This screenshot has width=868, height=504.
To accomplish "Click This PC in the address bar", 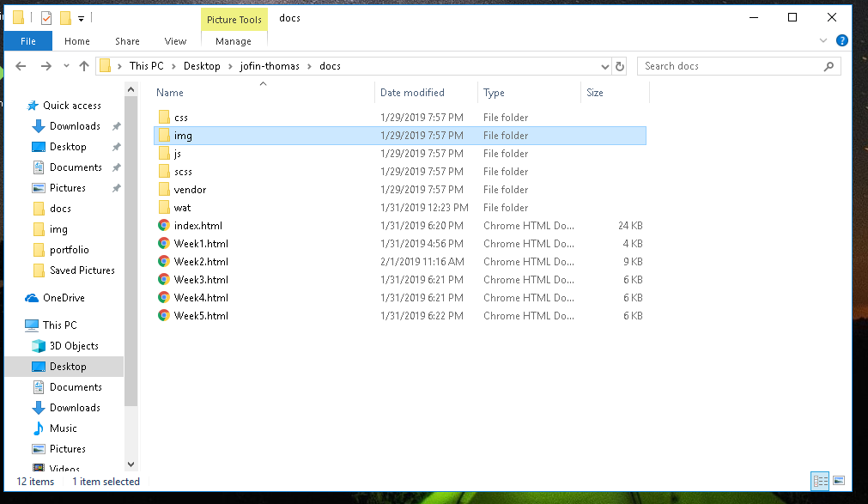I will [x=147, y=66].
